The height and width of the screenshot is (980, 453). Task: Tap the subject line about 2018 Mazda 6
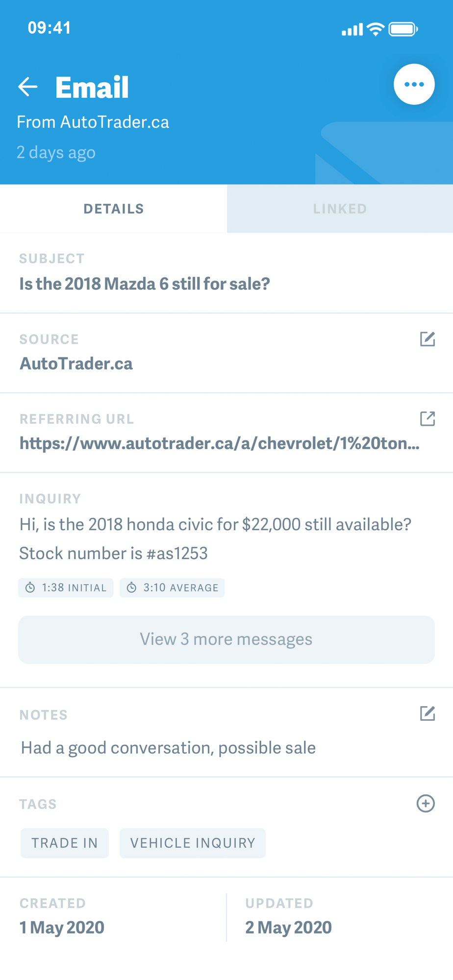click(145, 284)
